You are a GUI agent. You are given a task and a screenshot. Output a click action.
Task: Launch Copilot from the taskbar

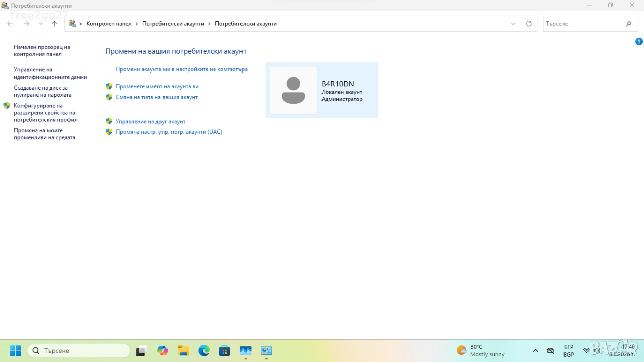(163, 351)
